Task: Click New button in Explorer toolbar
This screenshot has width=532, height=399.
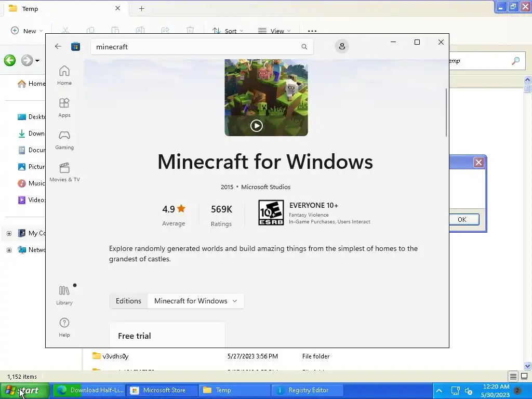Action: [27, 31]
